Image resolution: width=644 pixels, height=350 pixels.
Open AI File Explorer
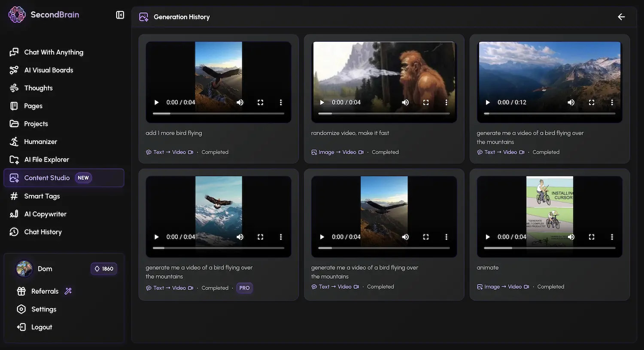point(46,159)
